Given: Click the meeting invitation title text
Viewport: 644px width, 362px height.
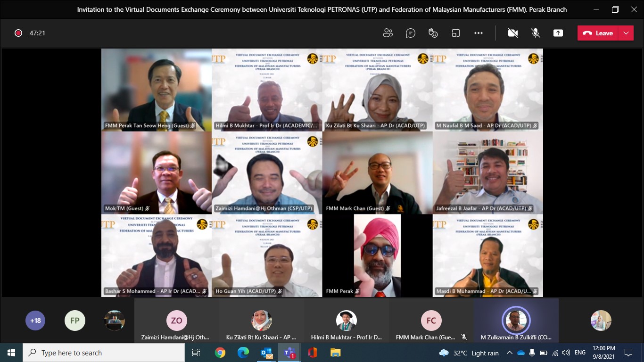Looking at the screenshot, I should pyautogui.click(x=322, y=9).
